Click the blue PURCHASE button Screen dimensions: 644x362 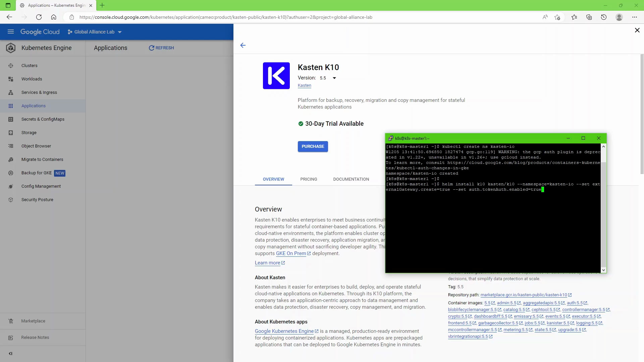tap(313, 146)
